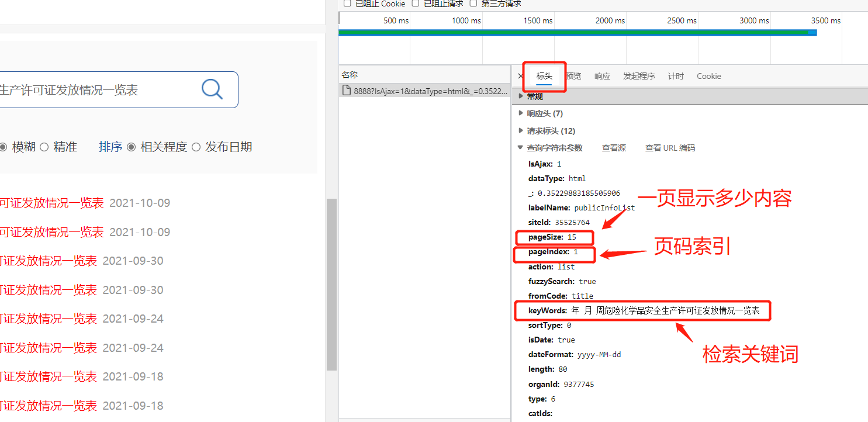Click the _: 0.35229883185505906 parameter
Viewport: 868px width, 422px height.
[574, 193]
